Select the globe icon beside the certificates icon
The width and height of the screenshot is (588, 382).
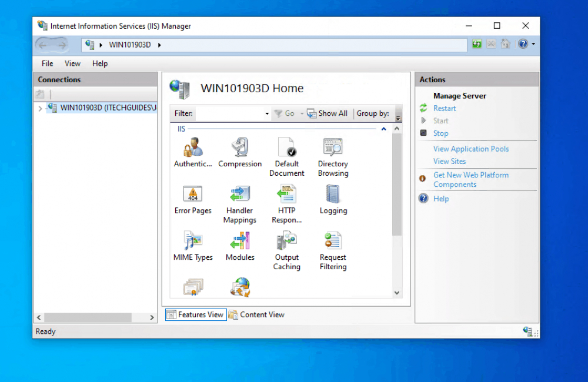click(x=240, y=287)
